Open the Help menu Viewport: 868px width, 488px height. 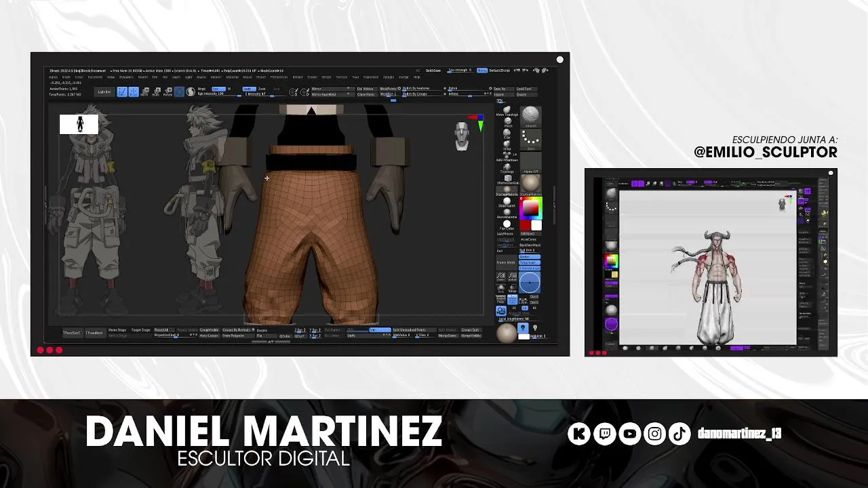(x=417, y=77)
